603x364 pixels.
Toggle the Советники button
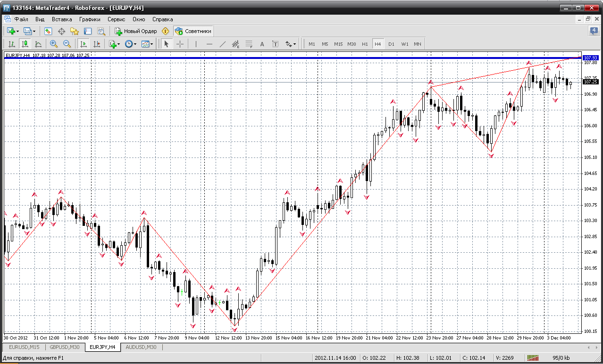click(x=193, y=31)
